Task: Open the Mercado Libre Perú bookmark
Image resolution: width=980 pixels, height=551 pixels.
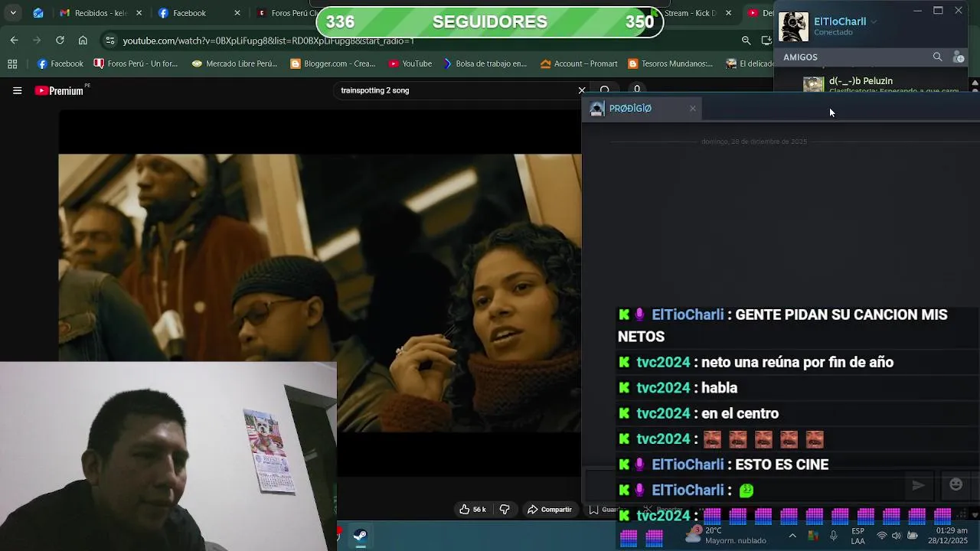Action: [234, 64]
